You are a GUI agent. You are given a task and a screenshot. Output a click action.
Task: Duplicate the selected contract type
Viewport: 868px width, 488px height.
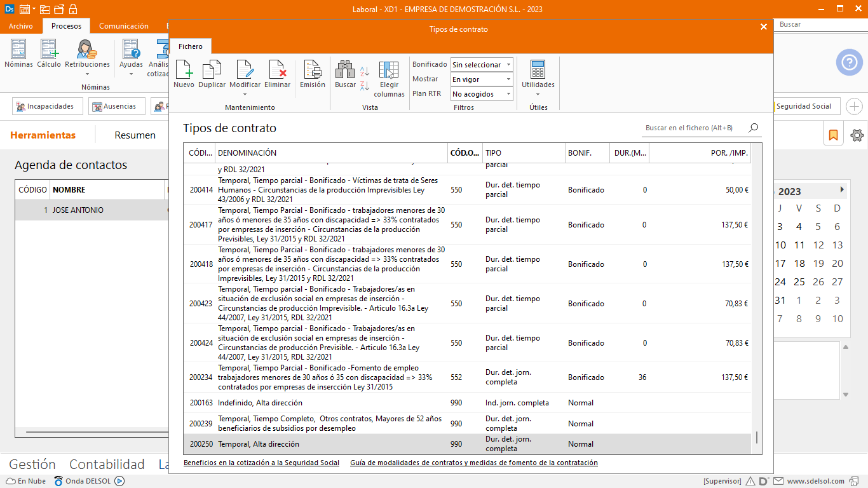tap(212, 74)
